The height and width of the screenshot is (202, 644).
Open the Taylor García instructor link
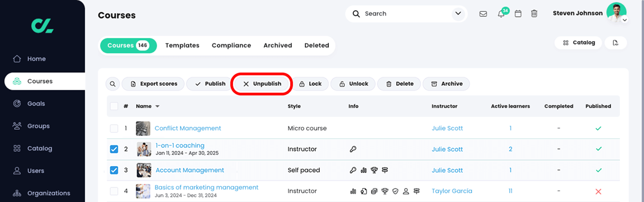click(x=452, y=191)
